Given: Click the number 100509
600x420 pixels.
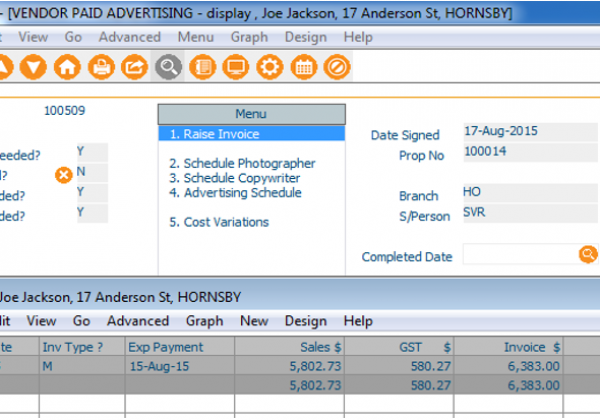Looking at the screenshot, I should pyautogui.click(x=64, y=111).
